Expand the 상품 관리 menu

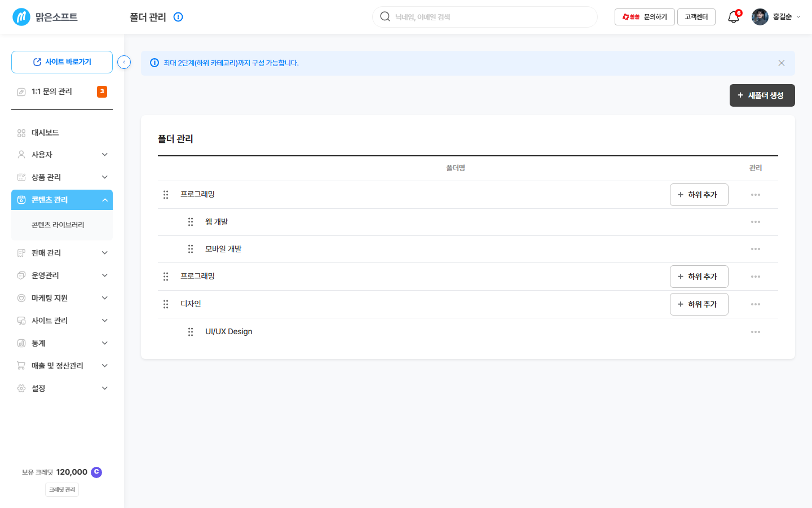(104, 177)
